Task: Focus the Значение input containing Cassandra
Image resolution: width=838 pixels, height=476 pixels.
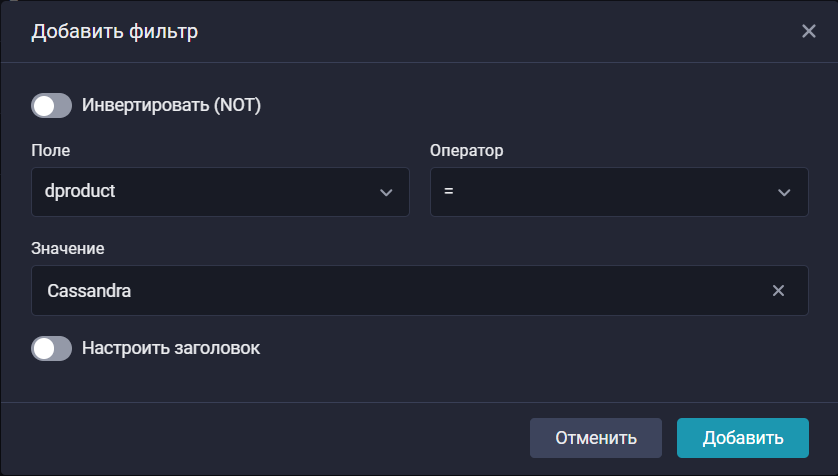Action: click(x=400, y=291)
